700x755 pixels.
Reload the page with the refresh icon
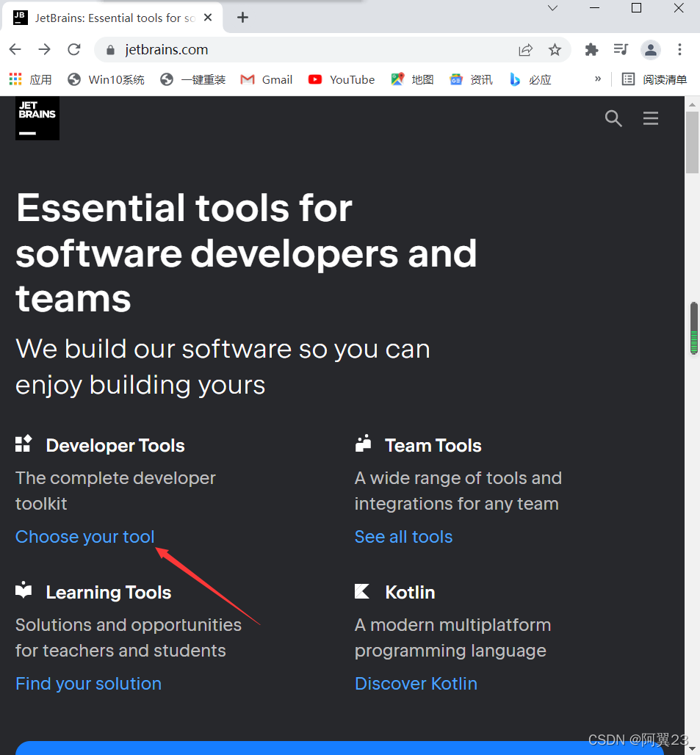point(73,49)
